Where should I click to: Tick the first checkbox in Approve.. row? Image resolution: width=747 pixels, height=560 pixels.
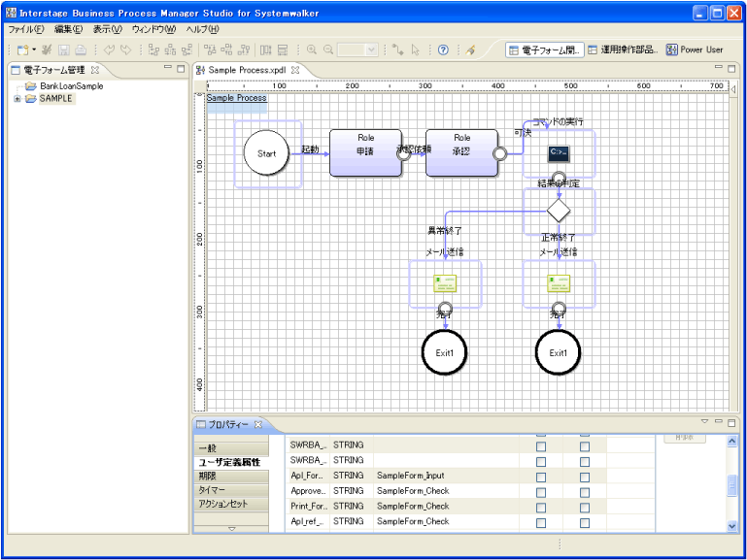(541, 492)
